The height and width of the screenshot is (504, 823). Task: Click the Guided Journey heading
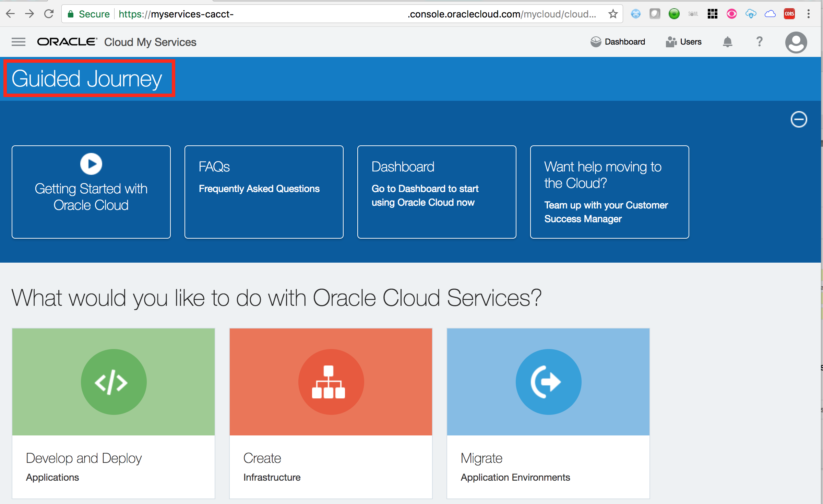(87, 79)
